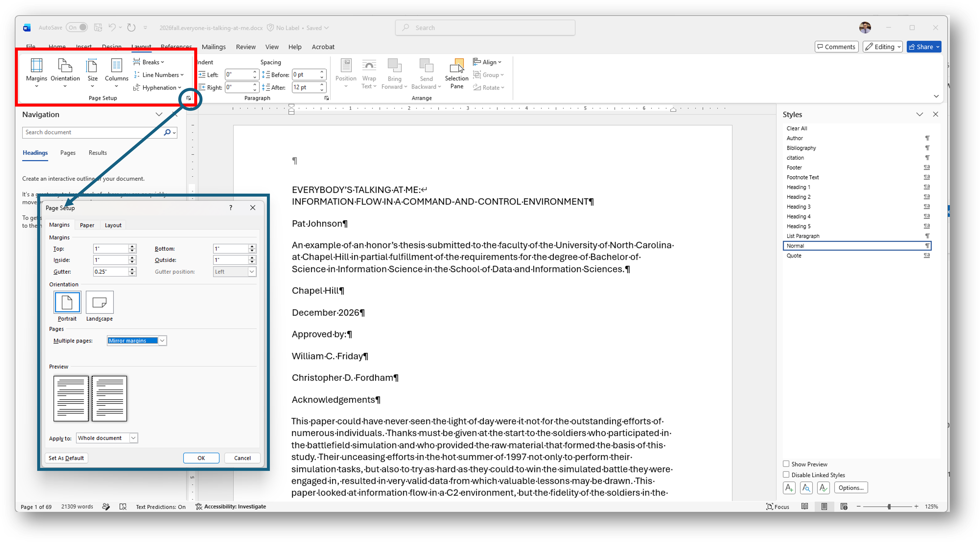Open the Mailings ribbon tab
Screen dimensions: 980x542
tap(213, 47)
